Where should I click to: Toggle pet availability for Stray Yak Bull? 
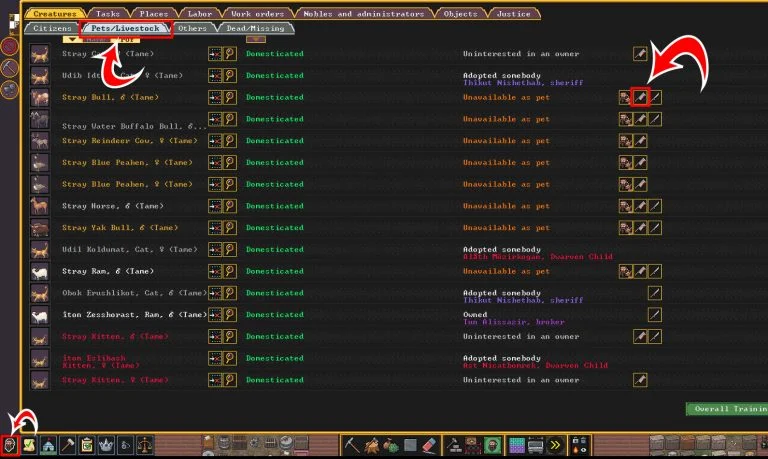coord(625,228)
